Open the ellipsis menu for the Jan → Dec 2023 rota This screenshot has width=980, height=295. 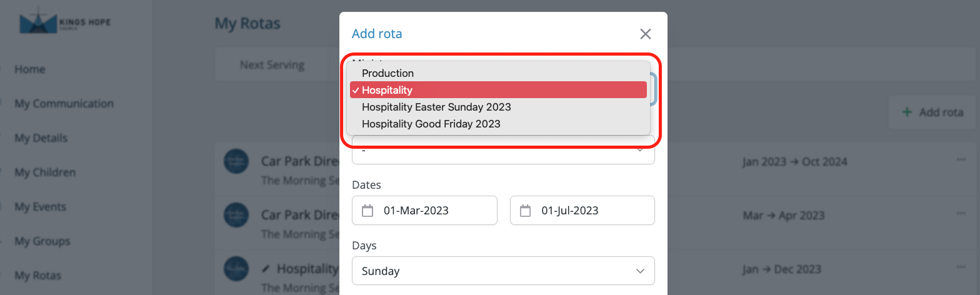(x=961, y=267)
